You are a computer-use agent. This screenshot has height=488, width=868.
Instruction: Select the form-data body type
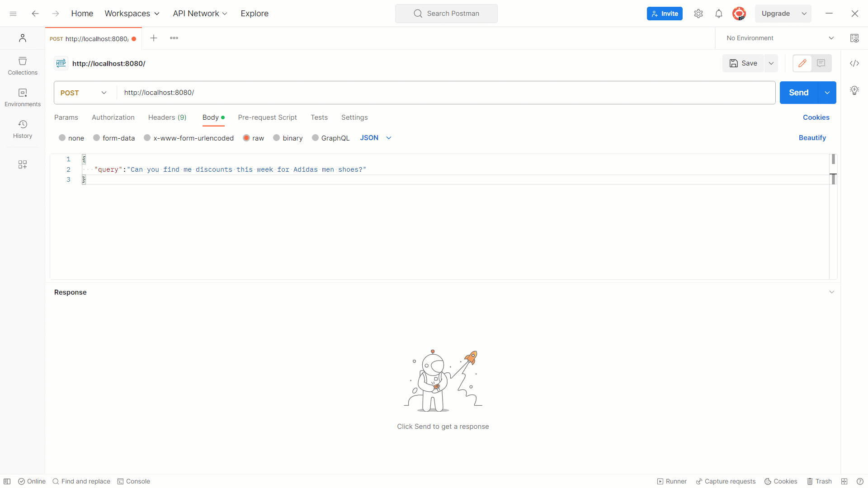click(114, 138)
